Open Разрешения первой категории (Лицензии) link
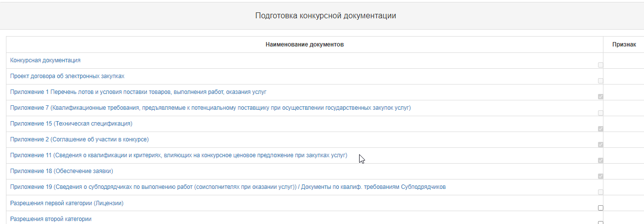This screenshot has height=224, width=644. (x=67, y=203)
